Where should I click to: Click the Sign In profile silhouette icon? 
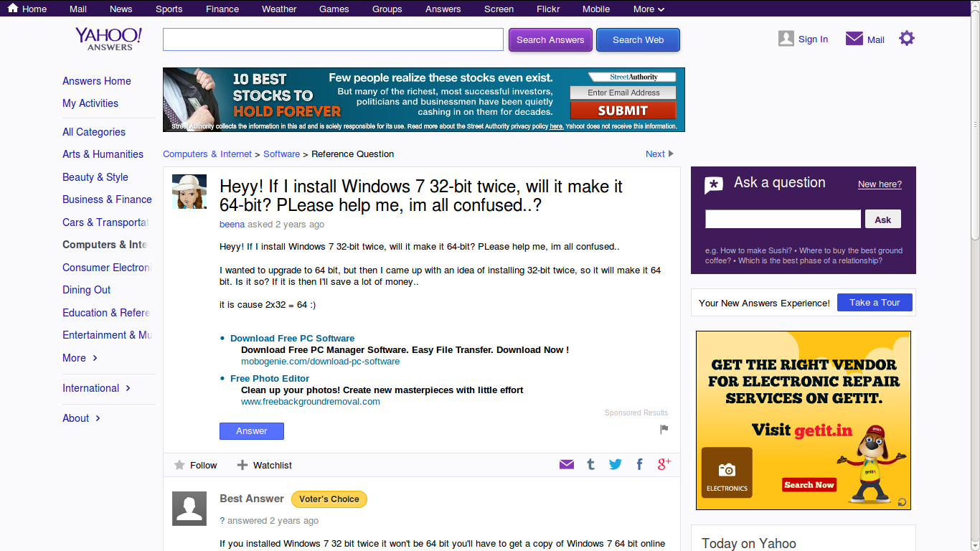[786, 39]
